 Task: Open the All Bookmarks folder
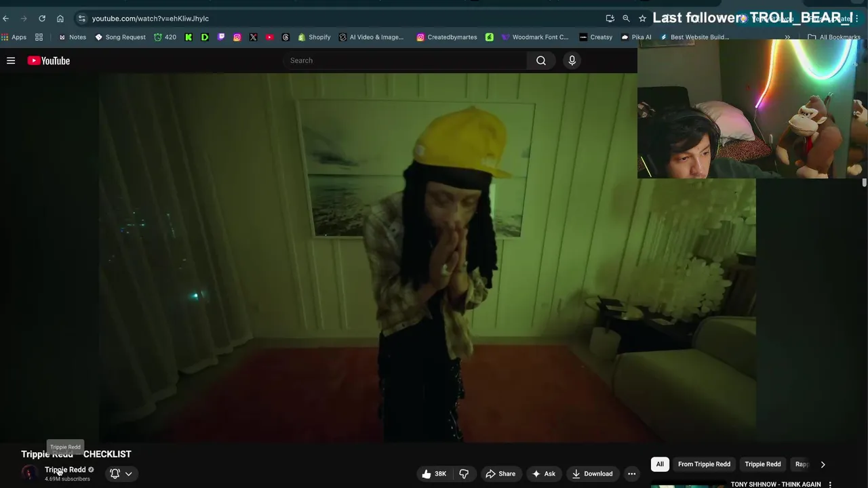[x=834, y=37]
